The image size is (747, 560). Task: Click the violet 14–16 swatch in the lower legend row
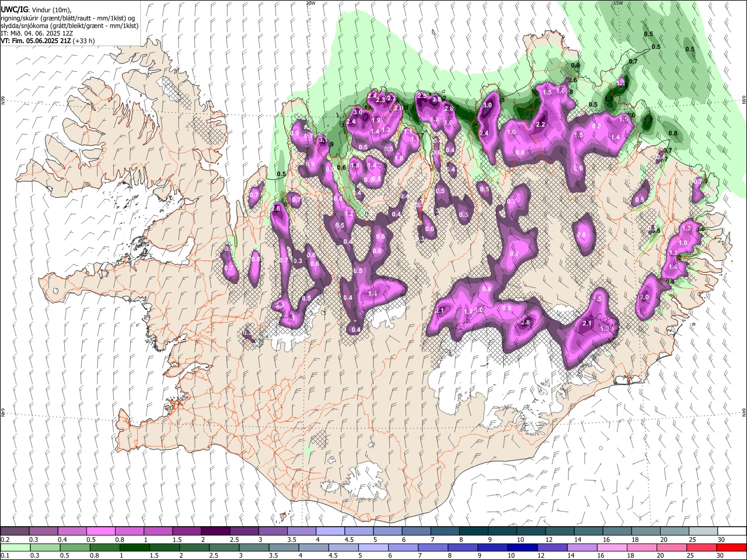[x=582, y=547]
